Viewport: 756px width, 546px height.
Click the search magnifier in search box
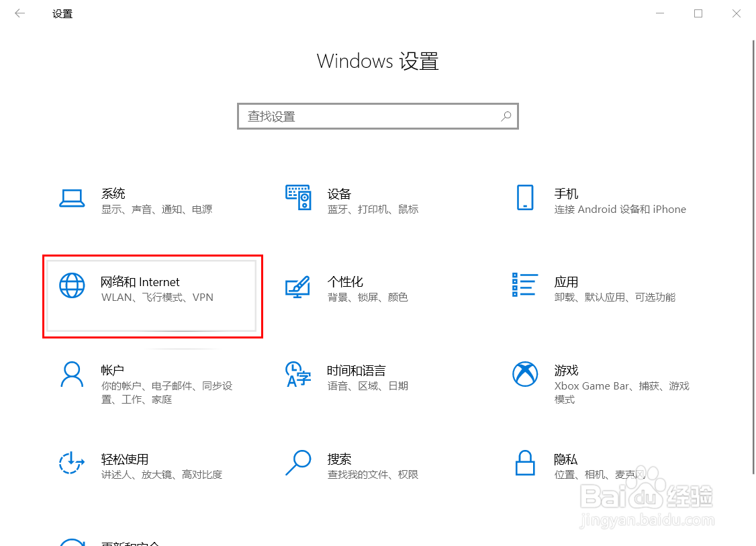506,116
